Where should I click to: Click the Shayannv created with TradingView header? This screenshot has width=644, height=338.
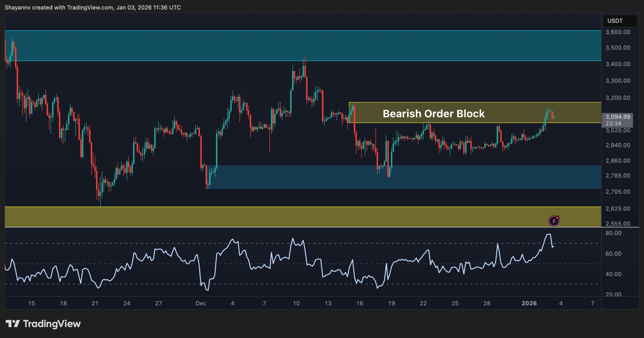(x=93, y=8)
